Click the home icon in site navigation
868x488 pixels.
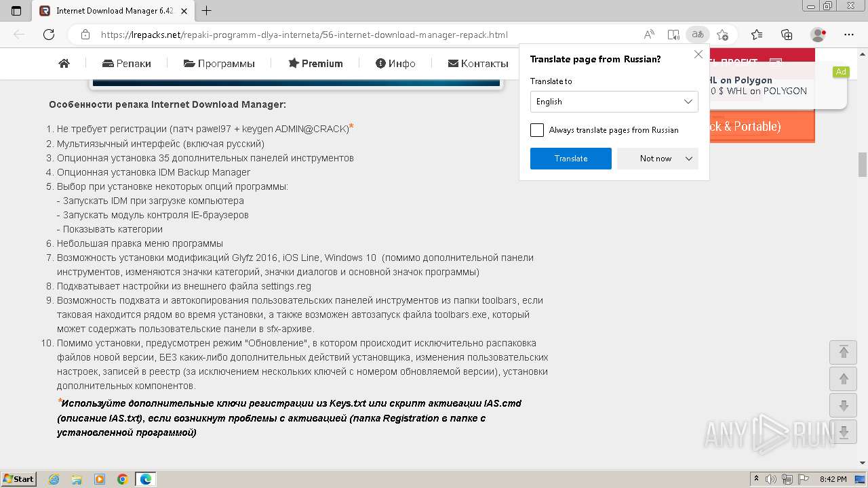[64, 64]
